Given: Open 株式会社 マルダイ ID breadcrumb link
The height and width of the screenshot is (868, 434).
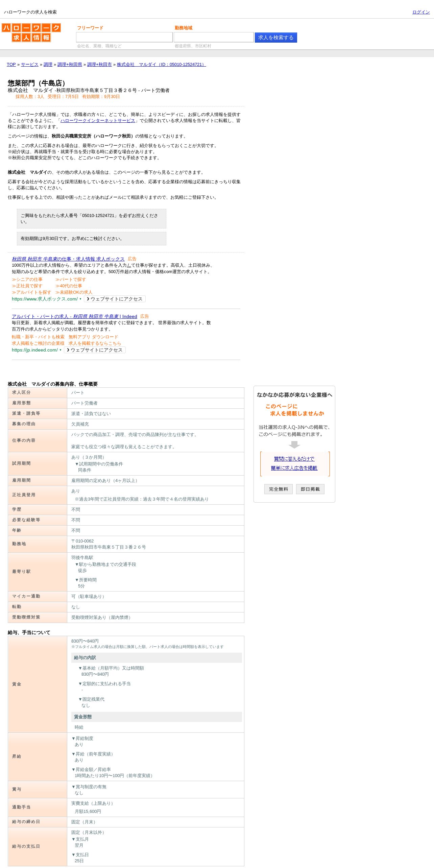Looking at the screenshot, I should pos(162,65).
